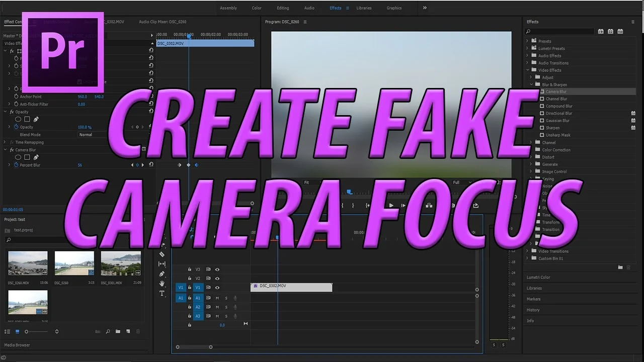Toggle stopwatch animation for Percent Blur

pyautogui.click(x=16, y=165)
